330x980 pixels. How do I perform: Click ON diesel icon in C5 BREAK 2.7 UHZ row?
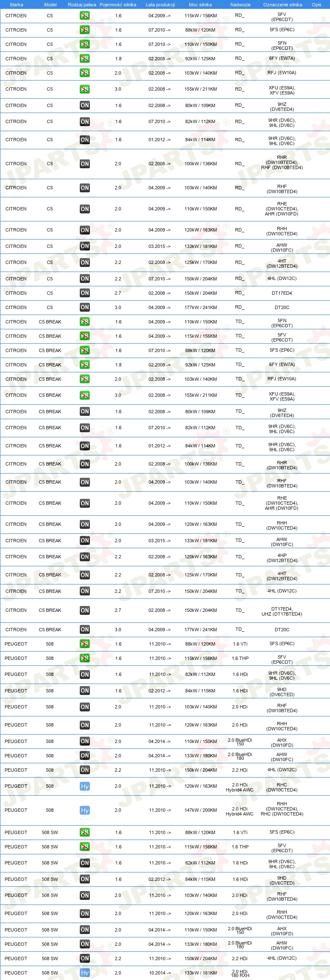tap(85, 611)
